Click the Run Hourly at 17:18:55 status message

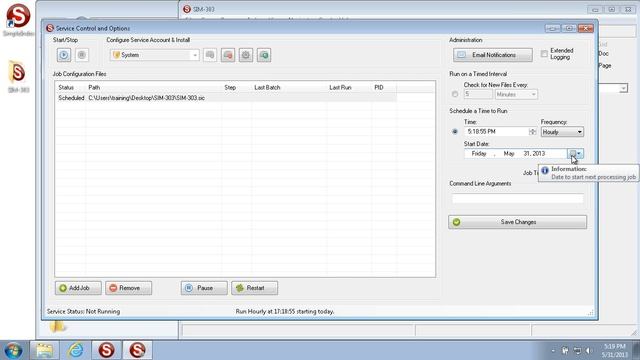[x=285, y=311]
